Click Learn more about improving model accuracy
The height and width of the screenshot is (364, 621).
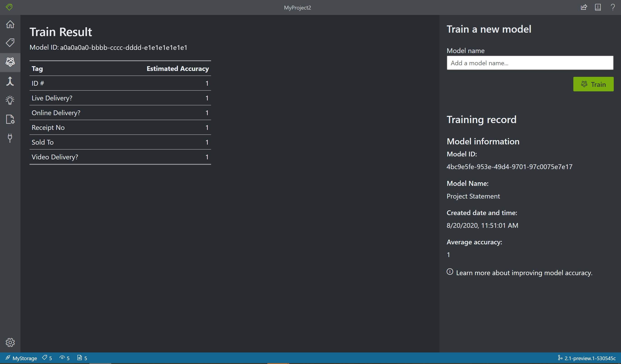[520, 273]
